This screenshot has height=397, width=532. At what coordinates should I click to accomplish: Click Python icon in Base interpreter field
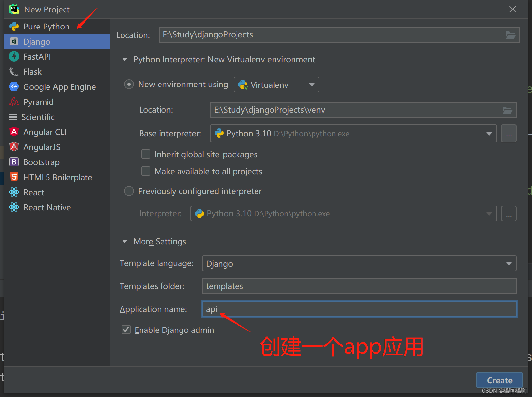coord(219,133)
